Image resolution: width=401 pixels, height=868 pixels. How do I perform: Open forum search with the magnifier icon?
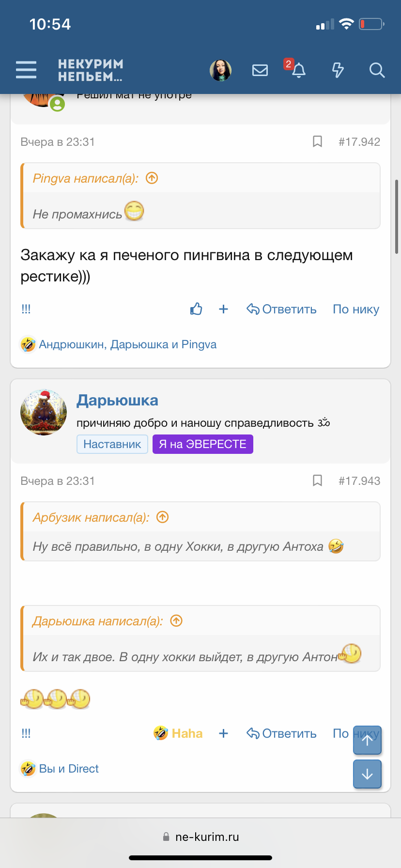376,71
